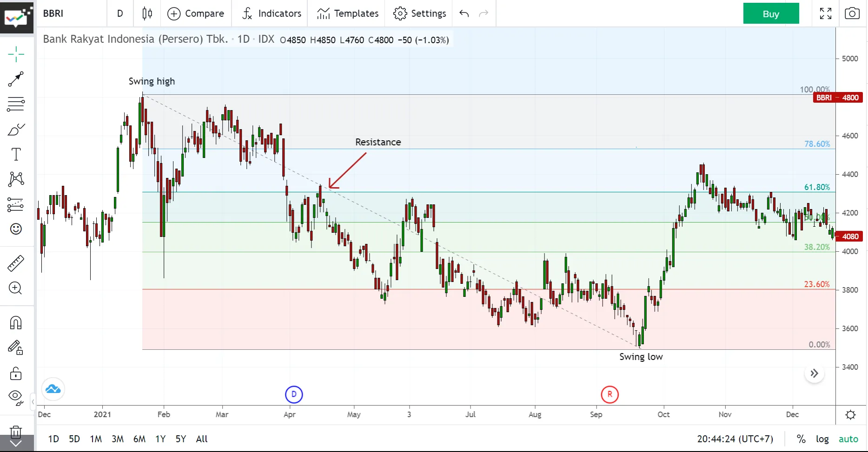Open the D timeframe interval dropdown

pos(120,13)
